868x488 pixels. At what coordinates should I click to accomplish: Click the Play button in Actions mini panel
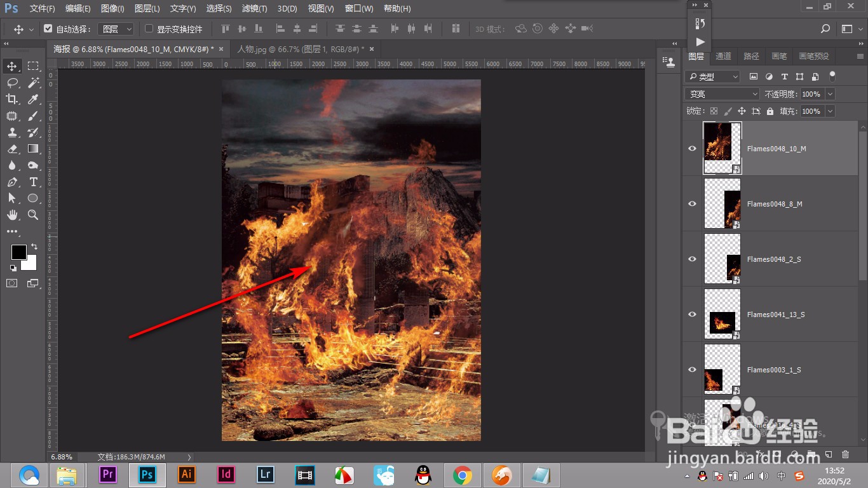click(700, 42)
